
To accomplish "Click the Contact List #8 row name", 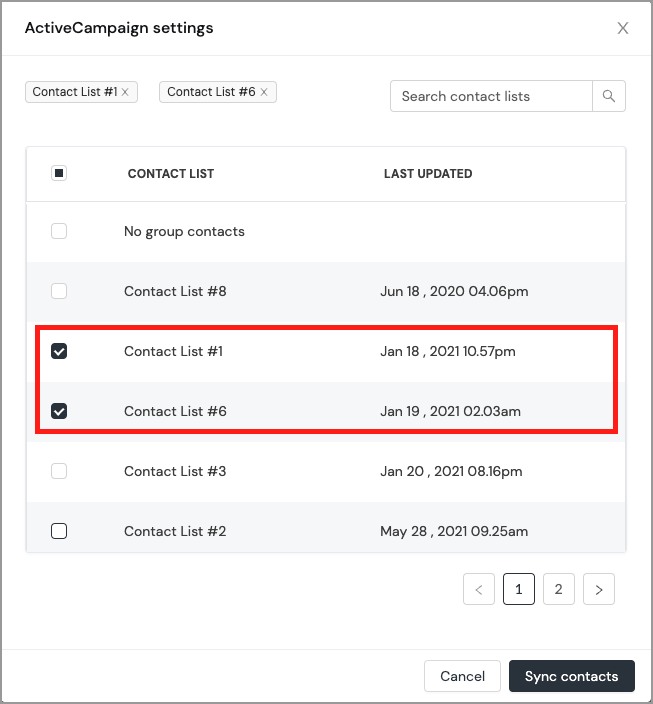I will click(175, 291).
